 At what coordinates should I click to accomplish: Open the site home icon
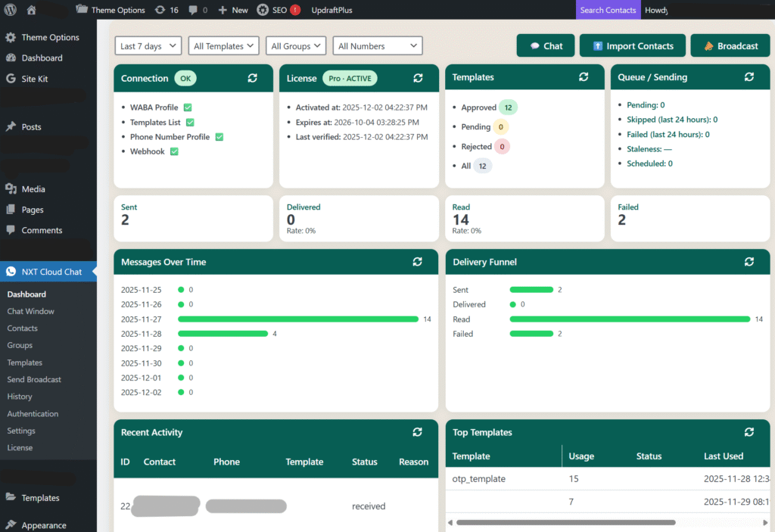pyautogui.click(x=31, y=10)
